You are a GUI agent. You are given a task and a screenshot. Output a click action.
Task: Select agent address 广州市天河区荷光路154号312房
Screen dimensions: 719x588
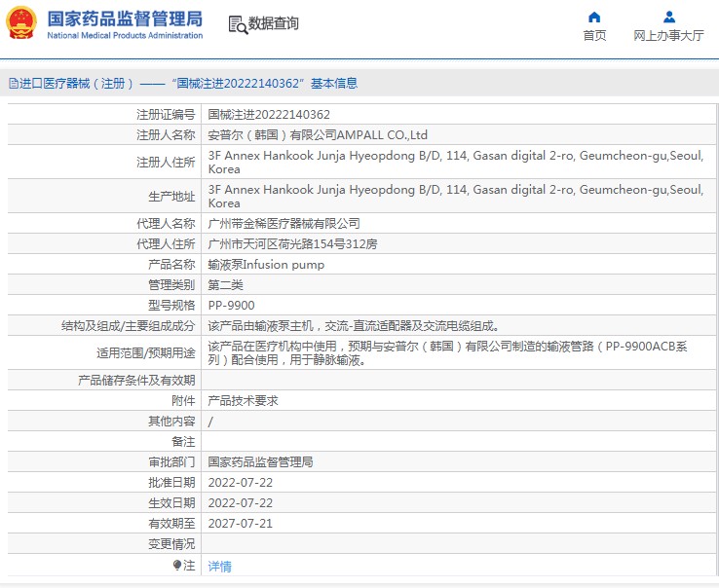(292, 243)
